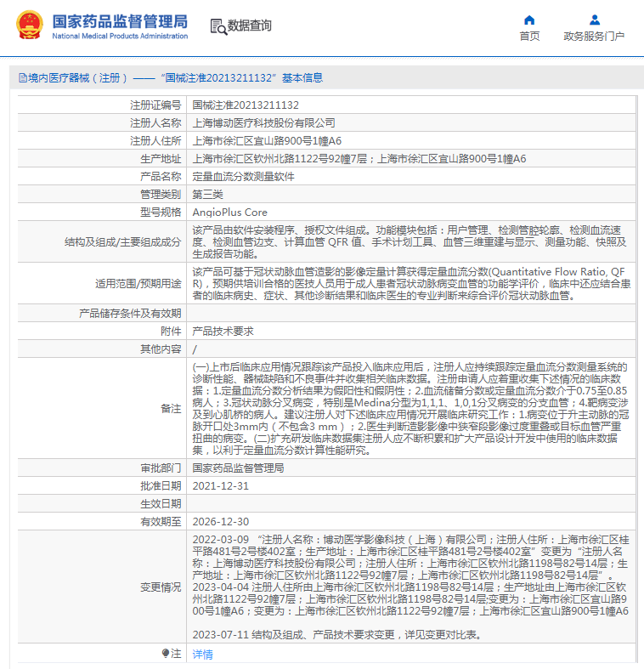Select approval date 2021-12-31
This screenshot has height=669, width=644.
pos(221,486)
